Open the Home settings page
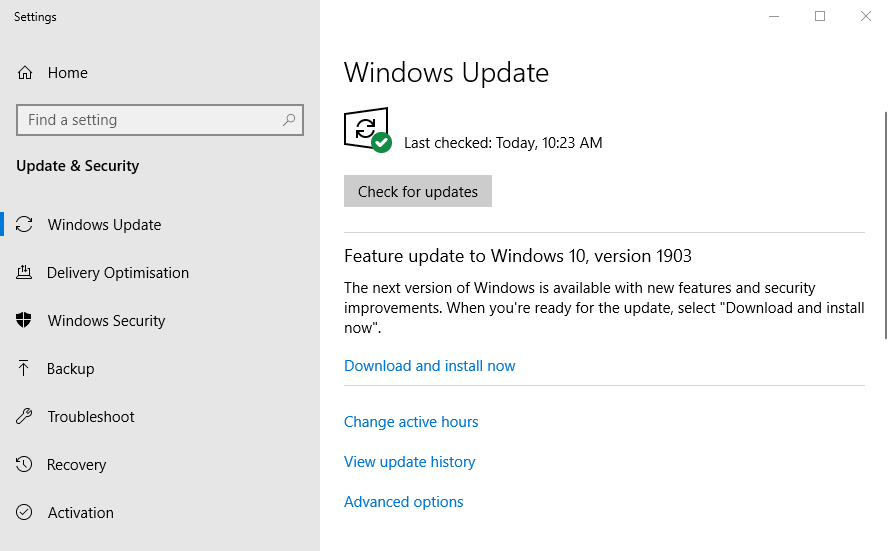Image resolution: width=889 pixels, height=551 pixels. pos(67,73)
